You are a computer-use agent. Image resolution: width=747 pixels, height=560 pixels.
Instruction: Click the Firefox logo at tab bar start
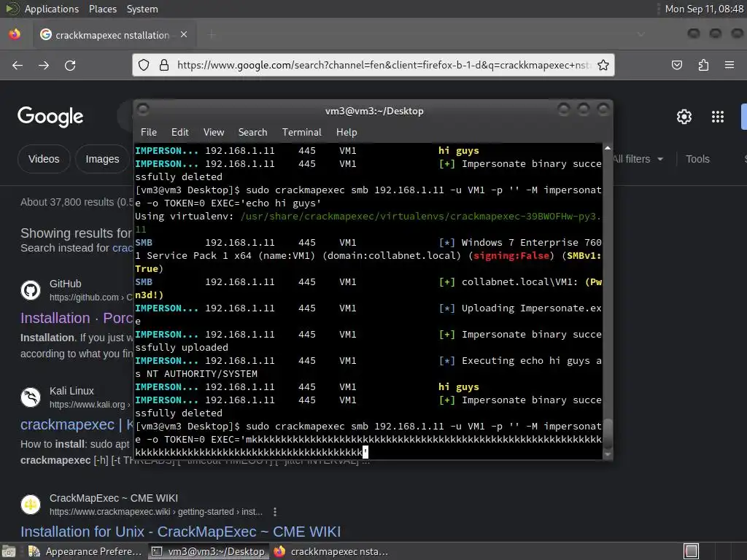(15, 35)
